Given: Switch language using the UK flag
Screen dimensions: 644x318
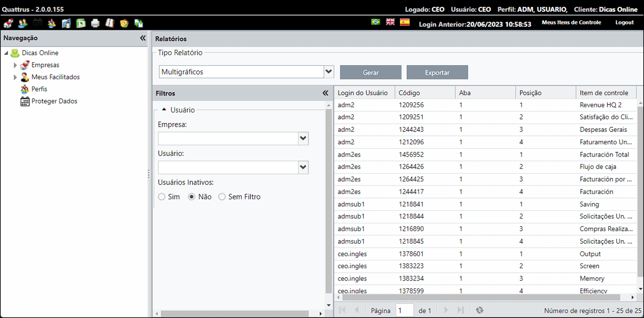Looking at the screenshot, I should click(390, 22).
